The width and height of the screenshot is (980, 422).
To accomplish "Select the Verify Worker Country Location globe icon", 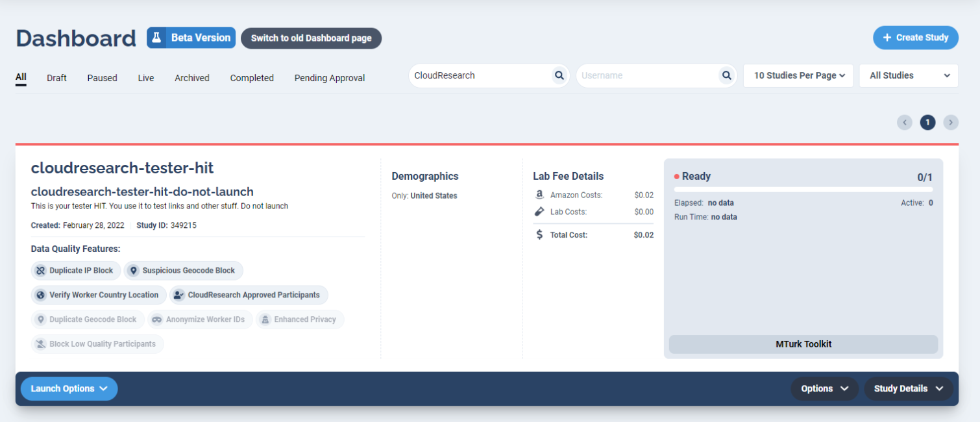I will (x=41, y=295).
